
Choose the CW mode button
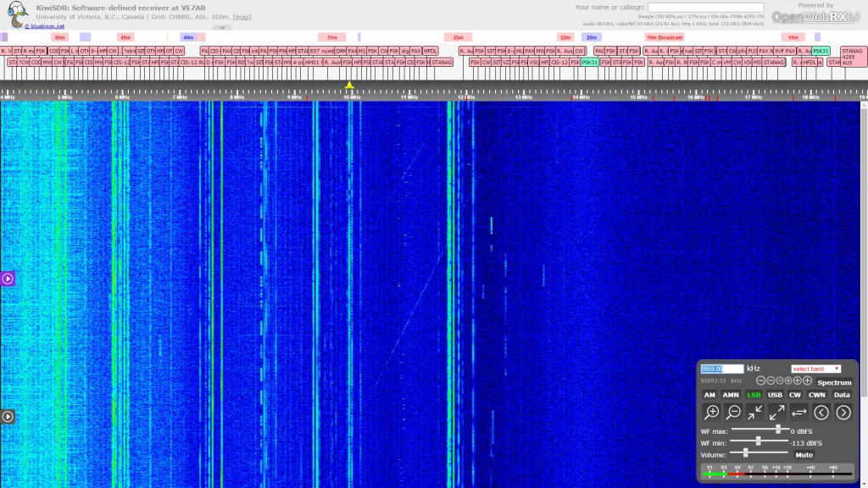(x=795, y=395)
